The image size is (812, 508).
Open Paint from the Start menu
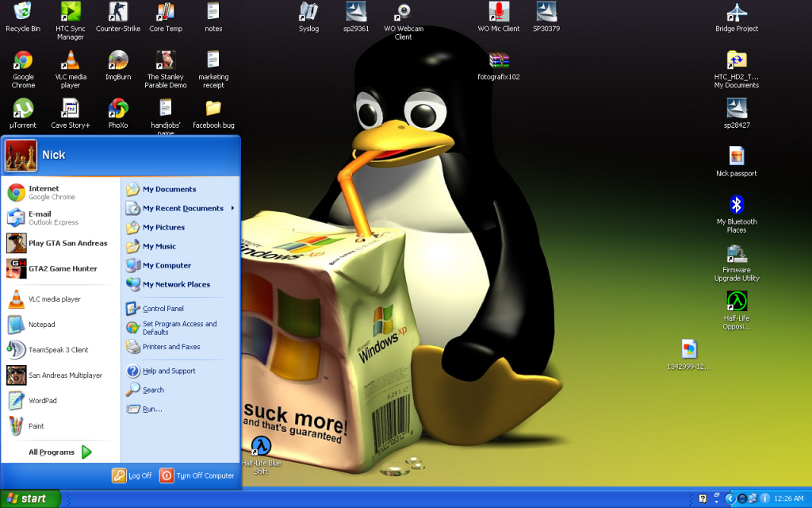(x=60, y=426)
